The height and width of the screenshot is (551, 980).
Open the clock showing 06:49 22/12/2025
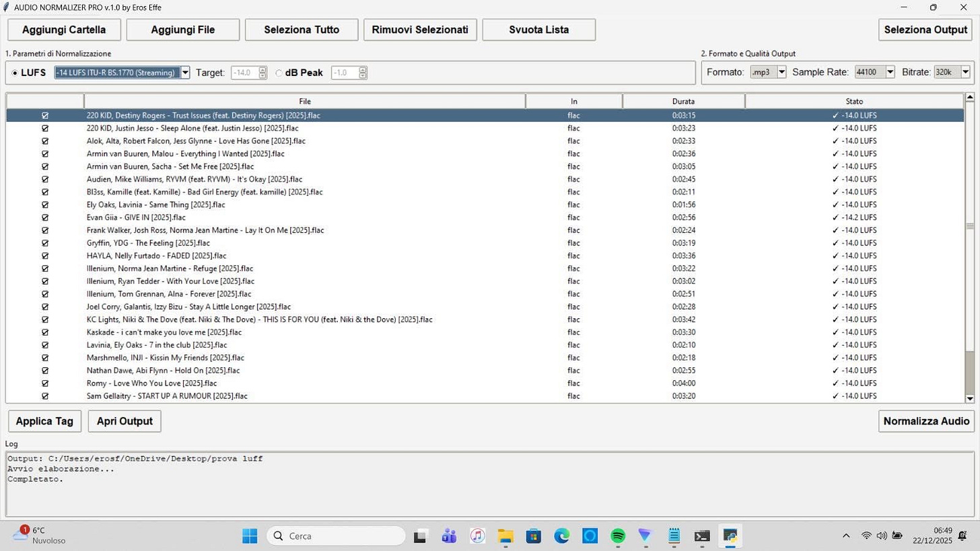[x=933, y=536]
